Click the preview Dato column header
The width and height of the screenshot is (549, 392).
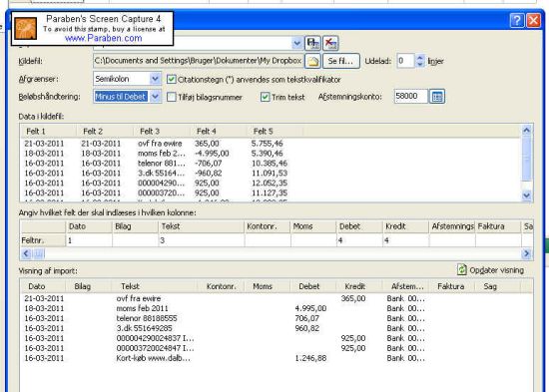point(43,286)
